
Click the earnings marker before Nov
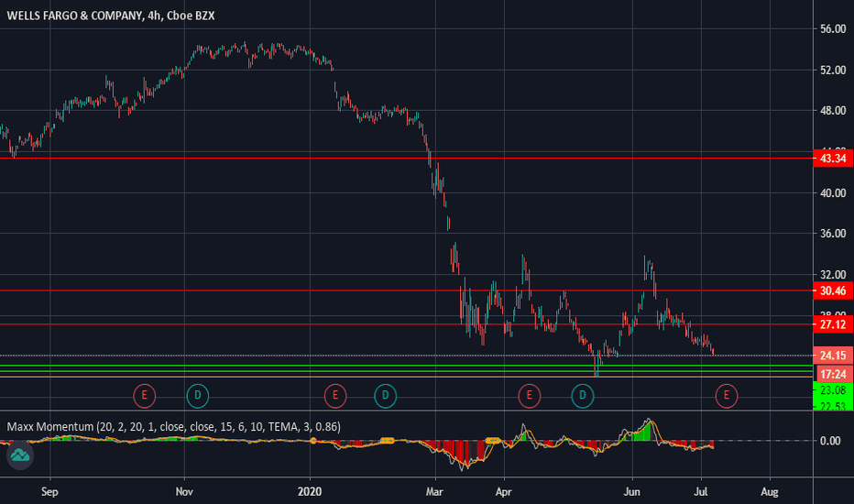pyautogui.click(x=145, y=396)
